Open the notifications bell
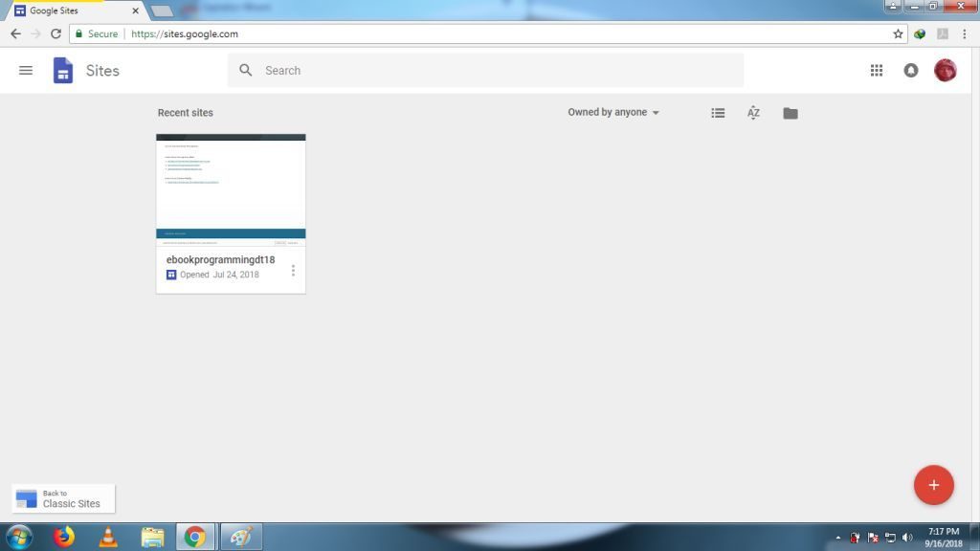Image resolution: width=980 pixels, height=551 pixels. pos(911,71)
